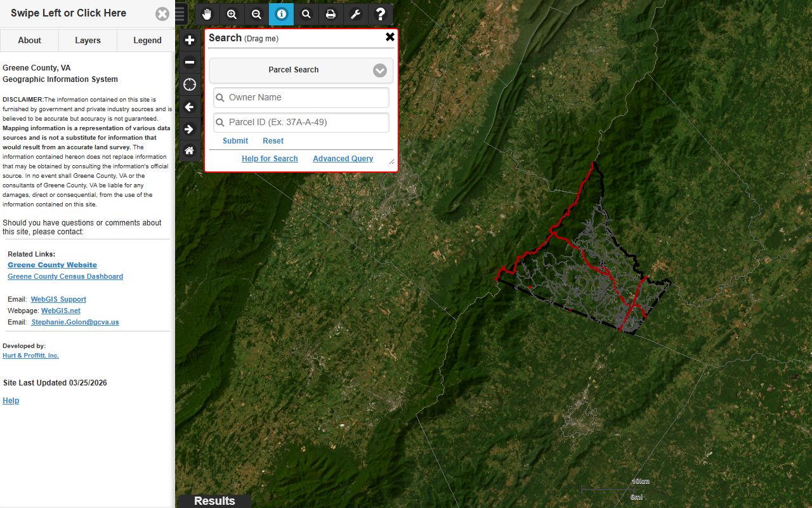Email Stephanie.Golon@gcva.us link
This screenshot has height=508, width=812.
point(75,322)
